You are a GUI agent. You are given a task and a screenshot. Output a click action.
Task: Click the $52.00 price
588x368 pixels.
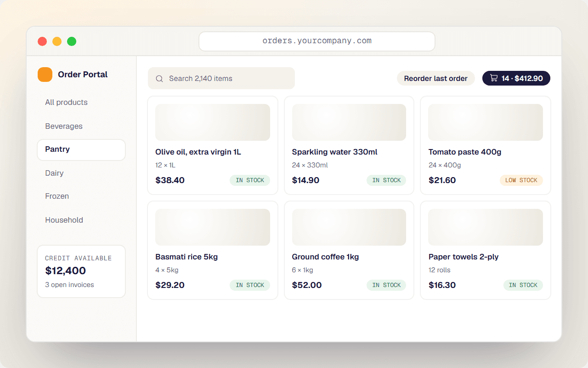[307, 285]
